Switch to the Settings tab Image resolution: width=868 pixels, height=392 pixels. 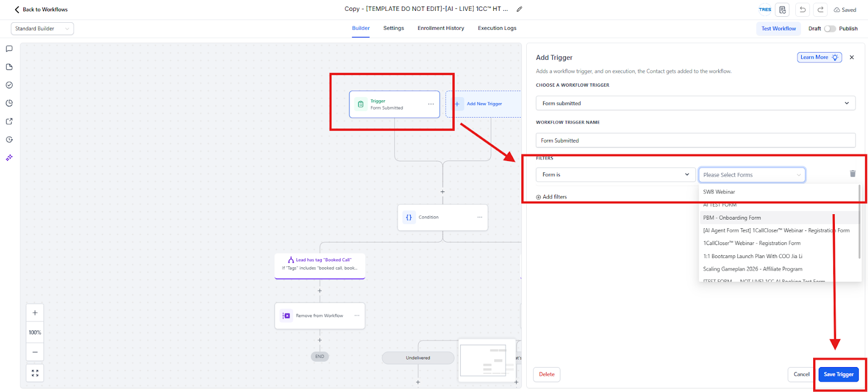coord(394,28)
